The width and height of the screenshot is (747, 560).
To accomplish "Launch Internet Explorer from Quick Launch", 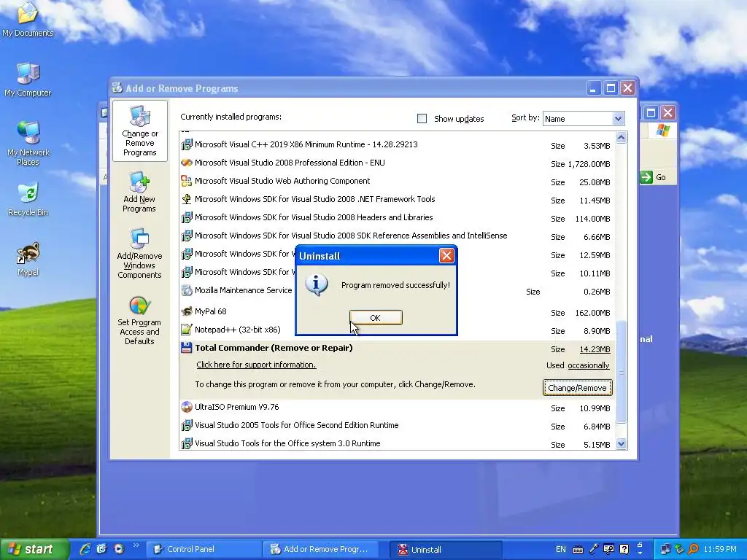I will coord(85,549).
